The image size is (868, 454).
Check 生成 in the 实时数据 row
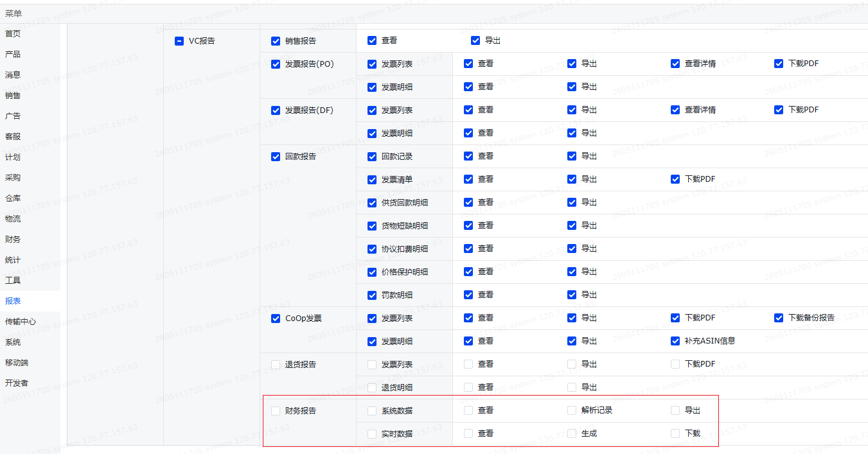(x=572, y=433)
